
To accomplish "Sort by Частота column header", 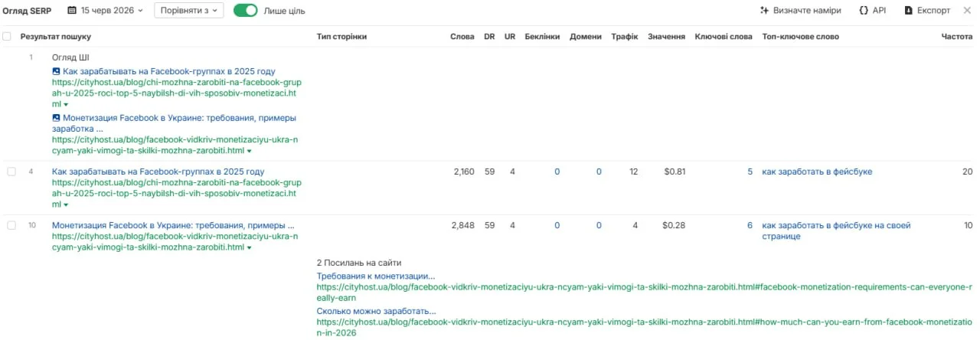I will tap(956, 37).
